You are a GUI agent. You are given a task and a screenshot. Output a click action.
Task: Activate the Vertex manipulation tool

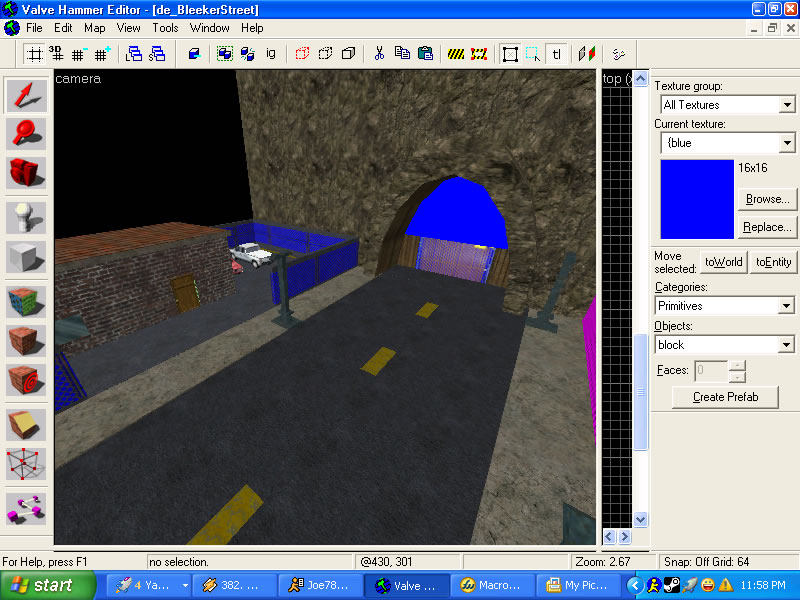(26, 464)
